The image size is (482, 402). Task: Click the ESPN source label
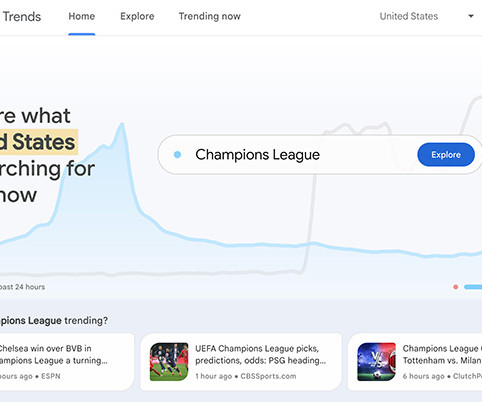point(51,376)
